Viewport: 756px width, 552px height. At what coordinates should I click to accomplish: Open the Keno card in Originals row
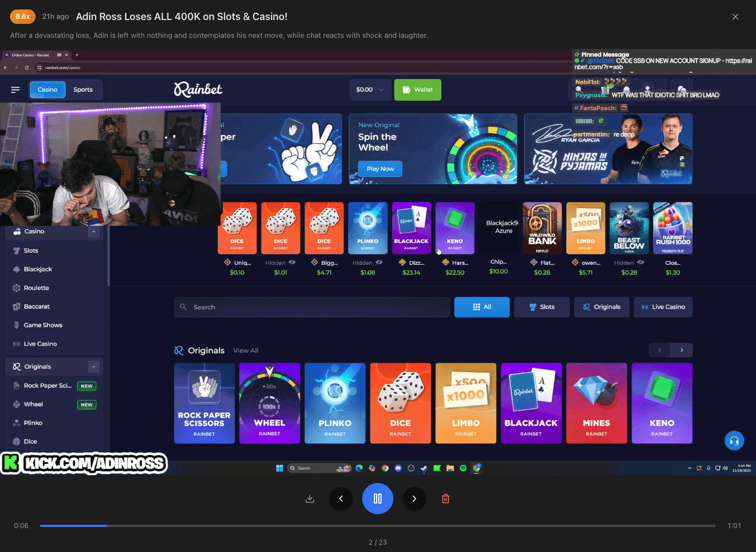coord(662,403)
